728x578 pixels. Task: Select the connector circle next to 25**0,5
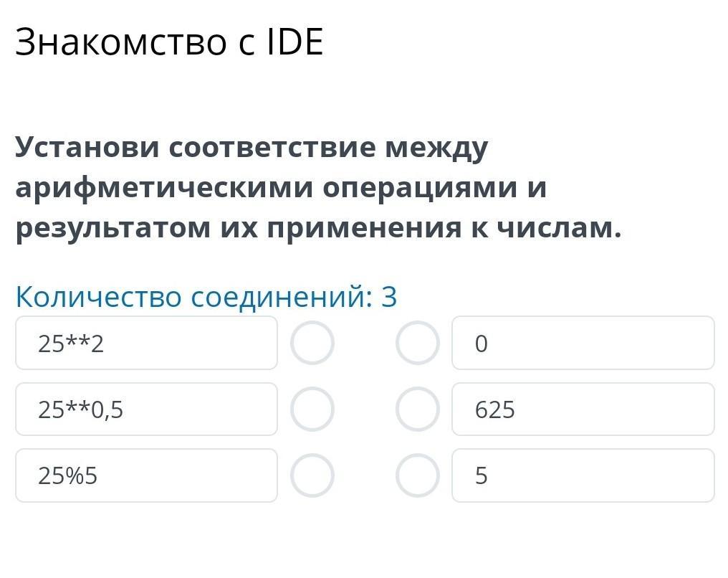(312, 409)
